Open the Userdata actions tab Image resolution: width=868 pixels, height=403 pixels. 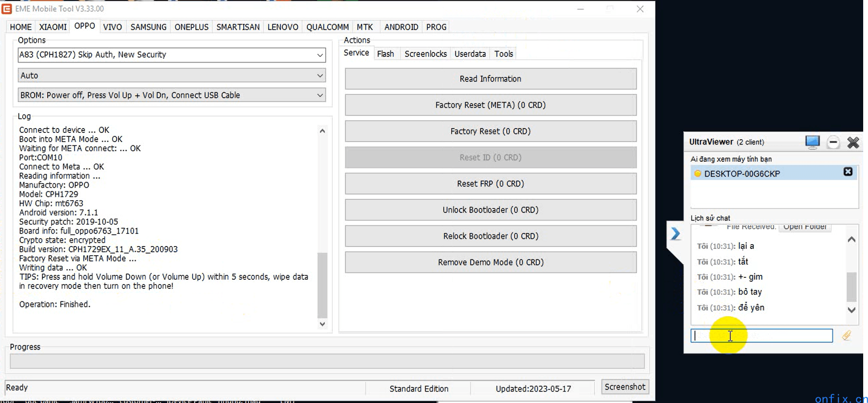pos(470,54)
